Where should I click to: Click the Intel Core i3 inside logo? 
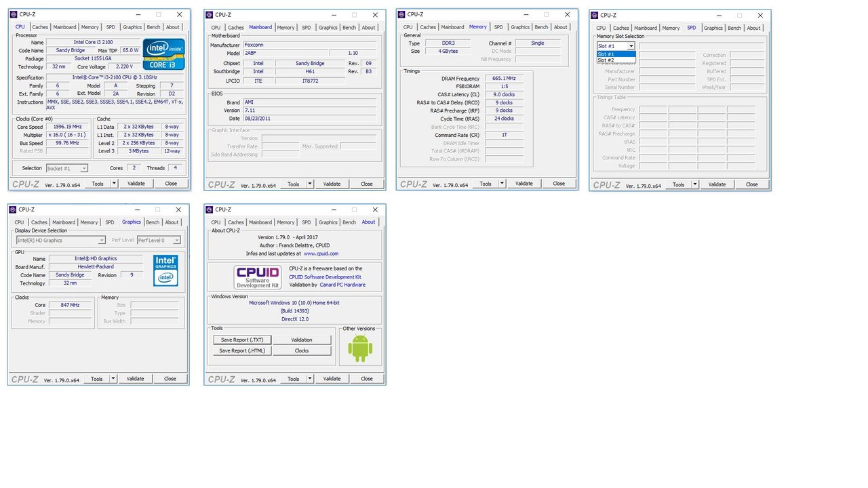click(x=163, y=54)
